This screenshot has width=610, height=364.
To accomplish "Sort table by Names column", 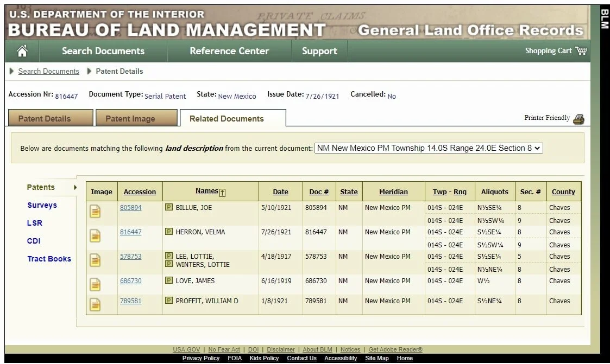I will click(x=206, y=191).
